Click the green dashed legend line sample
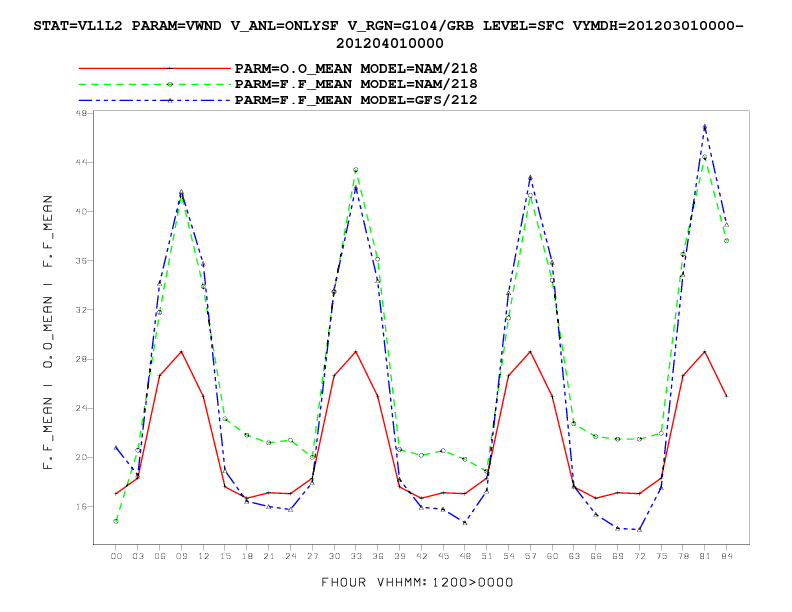 [155, 84]
